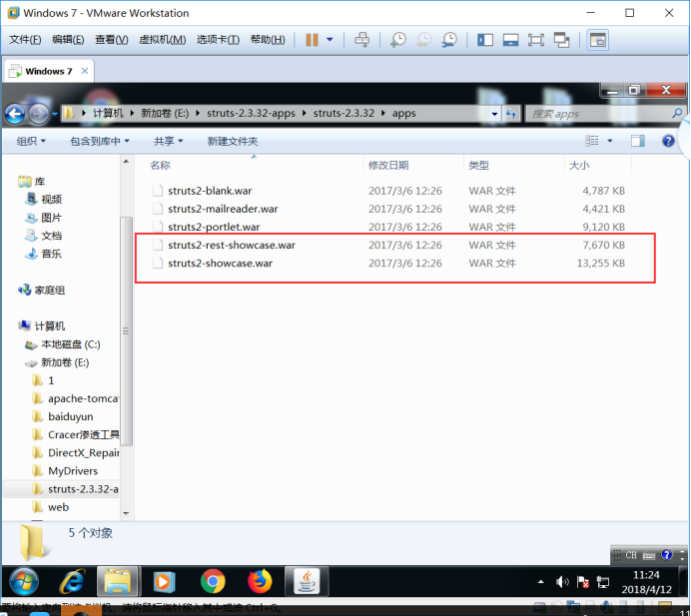The height and width of the screenshot is (616, 691).
Task: Open the address bar history dropdown
Action: pos(494,114)
